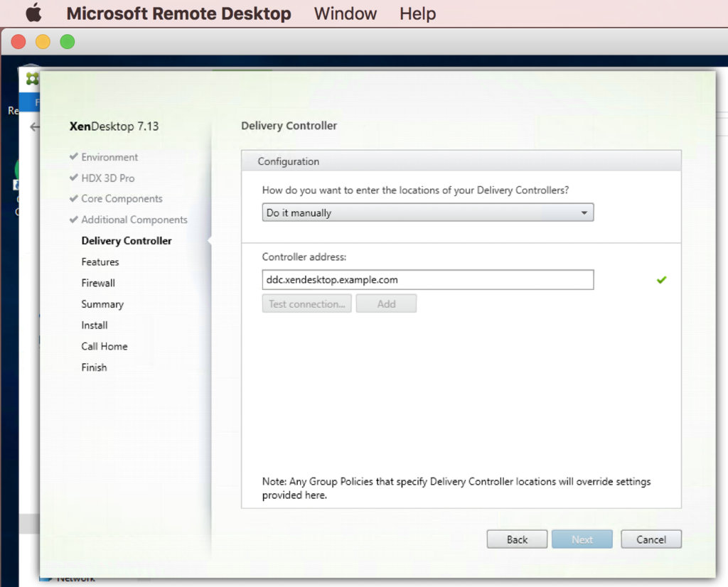This screenshot has width=728, height=587.
Task: Select the Install step
Action: point(95,325)
